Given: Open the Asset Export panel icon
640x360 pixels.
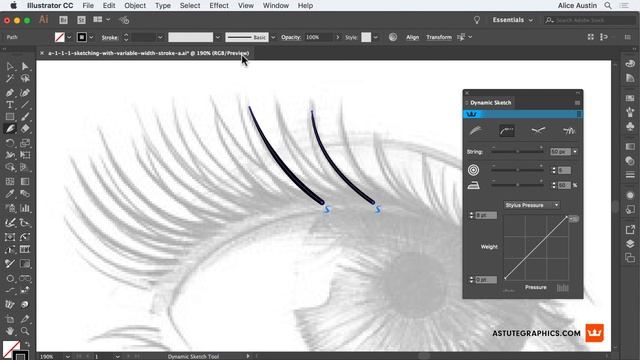Looking at the screenshot, I should pyautogui.click(x=630, y=230).
